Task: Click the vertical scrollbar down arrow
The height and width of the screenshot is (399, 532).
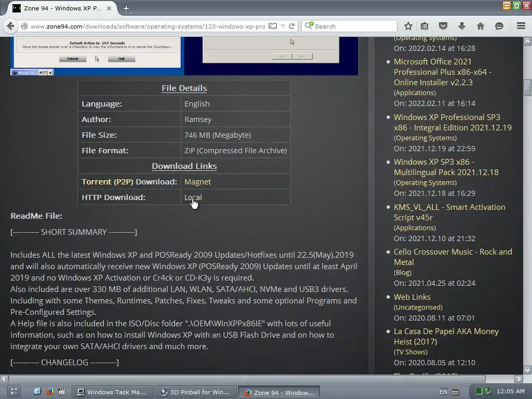Action: click(527, 370)
